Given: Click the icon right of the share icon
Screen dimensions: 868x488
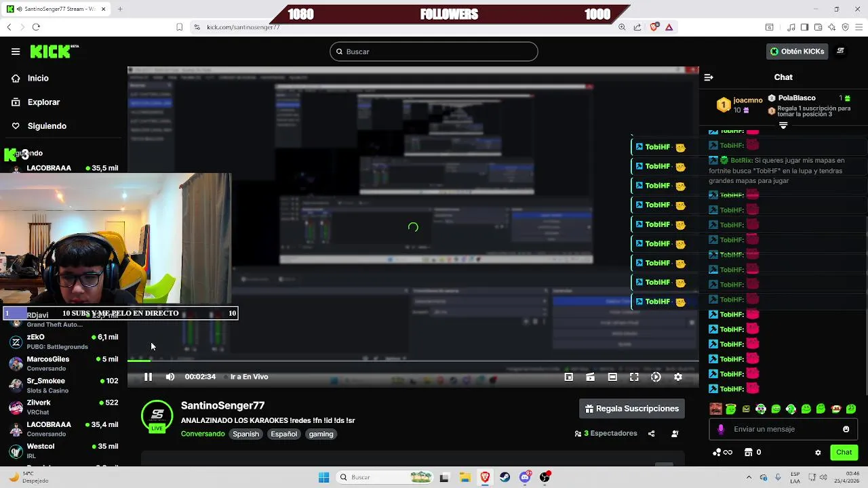Looking at the screenshot, I should (x=675, y=434).
